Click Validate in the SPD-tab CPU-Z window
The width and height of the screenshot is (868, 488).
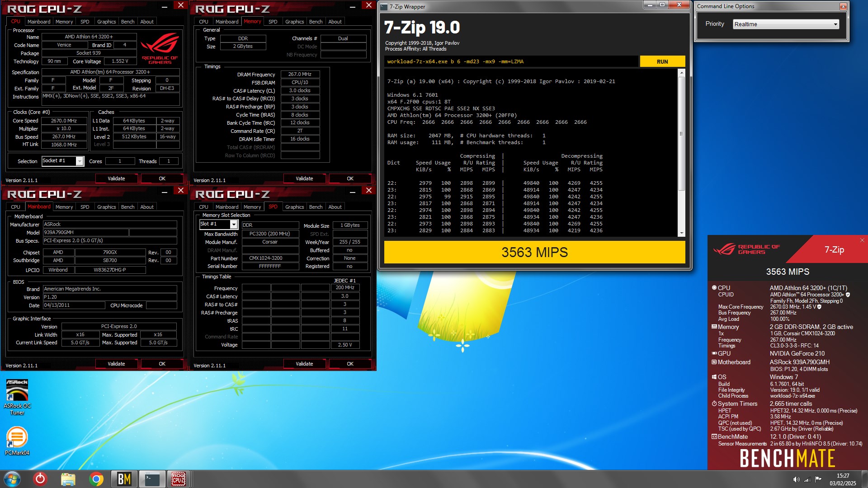click(304, 364)
